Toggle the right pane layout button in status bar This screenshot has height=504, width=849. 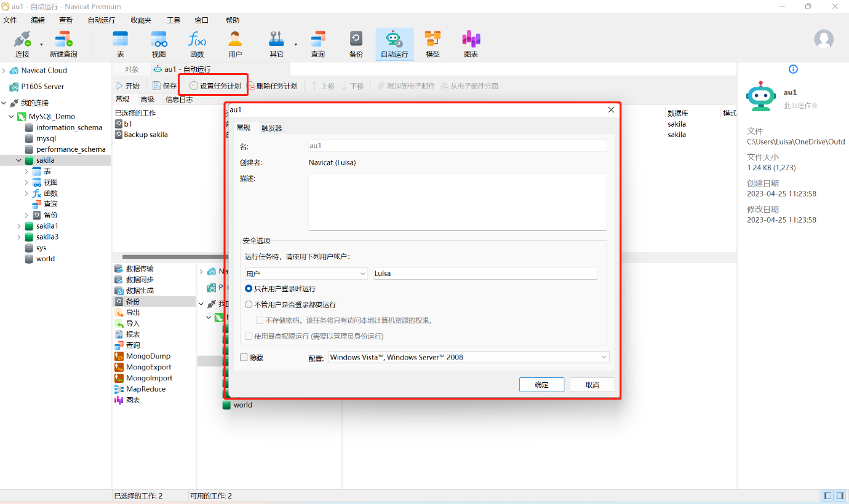(x=840, y=495)
